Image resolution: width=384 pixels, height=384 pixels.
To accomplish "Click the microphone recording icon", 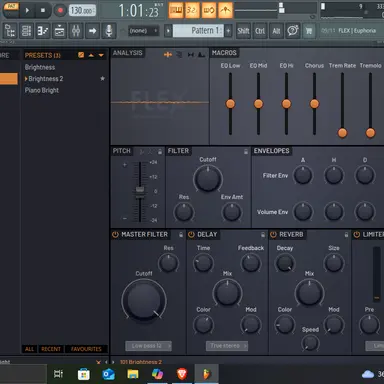I will (x=109, y=31).
